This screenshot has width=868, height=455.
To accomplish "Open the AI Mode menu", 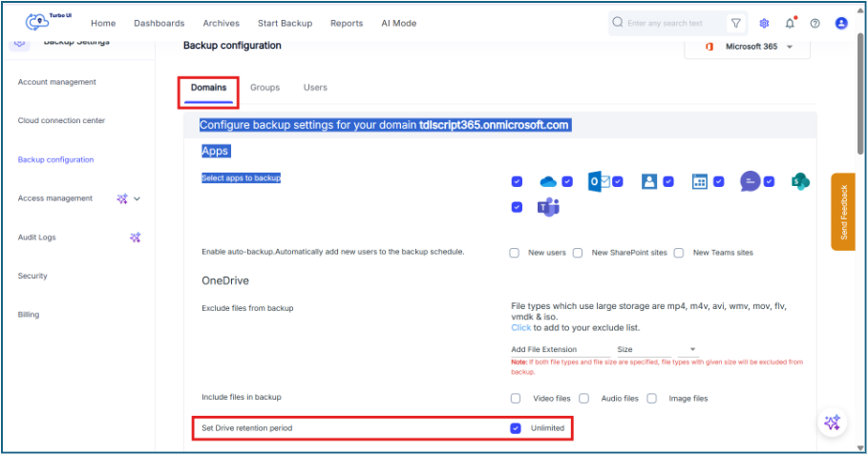I will pos(398,23).
